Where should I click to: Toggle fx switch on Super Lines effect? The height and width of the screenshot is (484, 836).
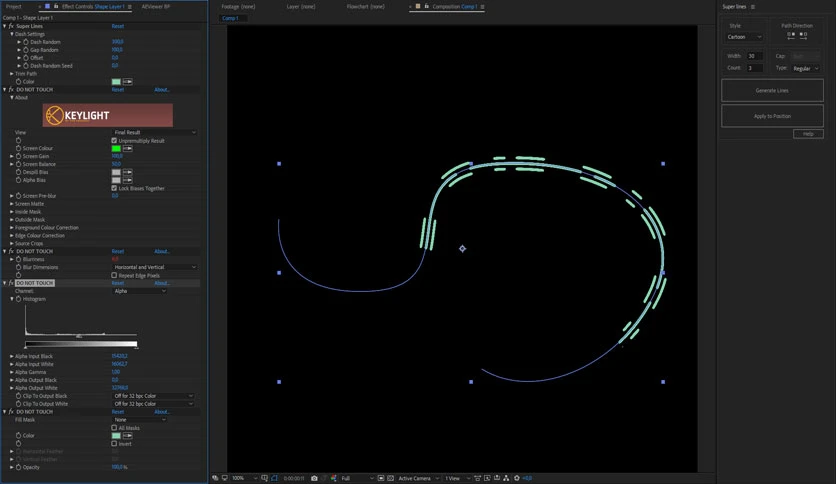[11, 26]
